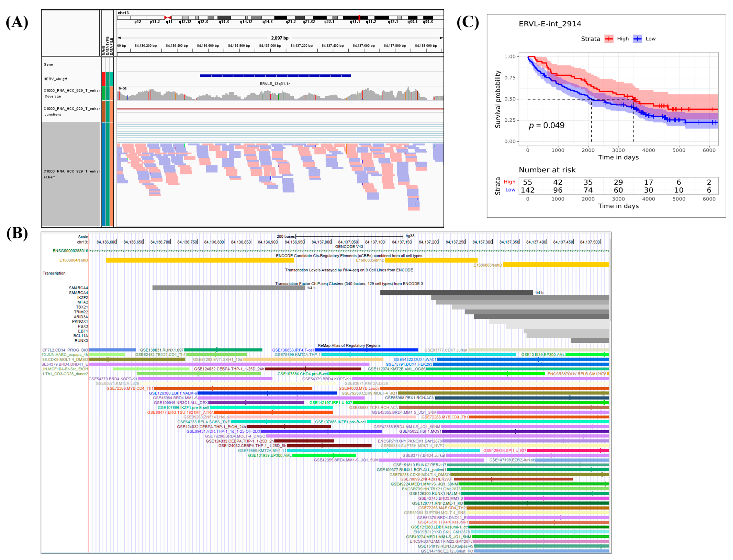Click the red locus marker at q31.1
This screenshot has height=560, width=733.
359,17
